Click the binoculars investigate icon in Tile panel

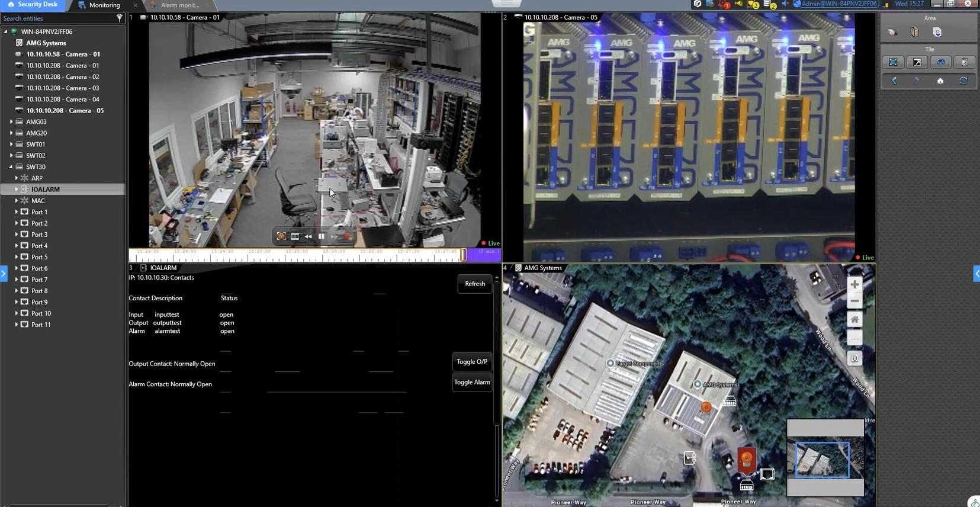tap(940, 62)
